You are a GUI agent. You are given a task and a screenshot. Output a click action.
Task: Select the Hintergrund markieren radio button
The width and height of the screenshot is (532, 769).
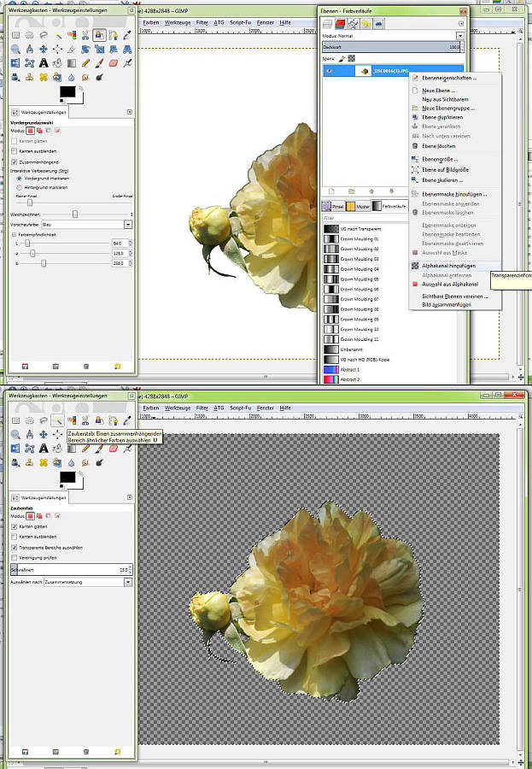(19, 186)
